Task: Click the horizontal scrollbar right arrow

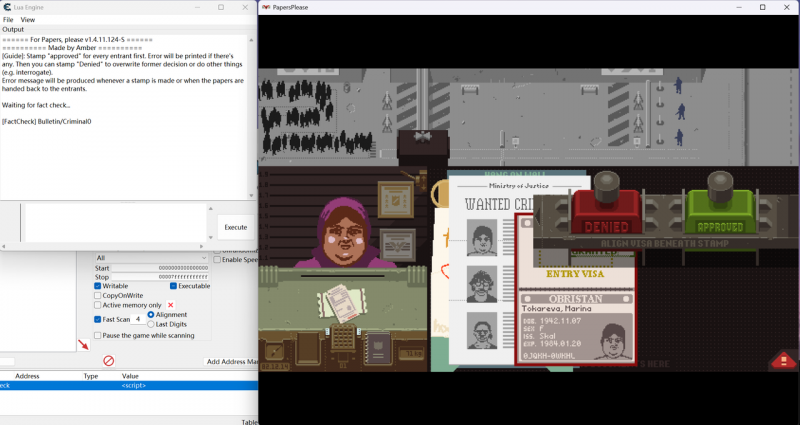Action: pyautogui.click(x=201, y=246)
